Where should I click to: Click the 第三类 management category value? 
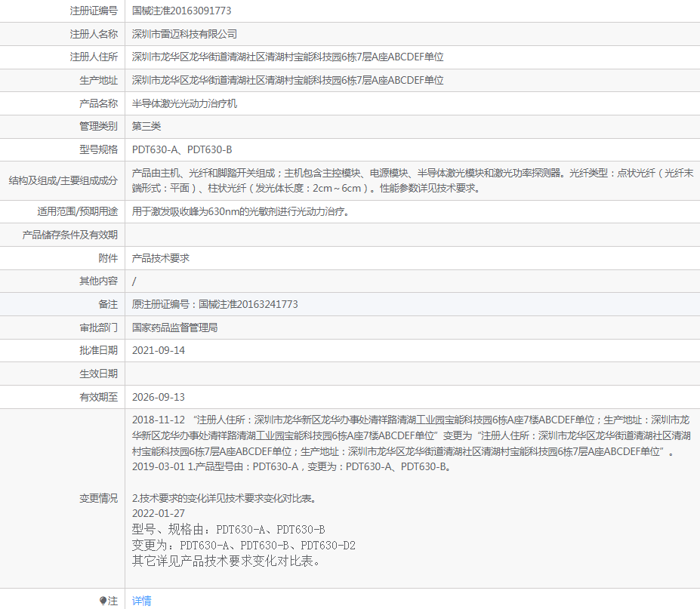[146, 126]
